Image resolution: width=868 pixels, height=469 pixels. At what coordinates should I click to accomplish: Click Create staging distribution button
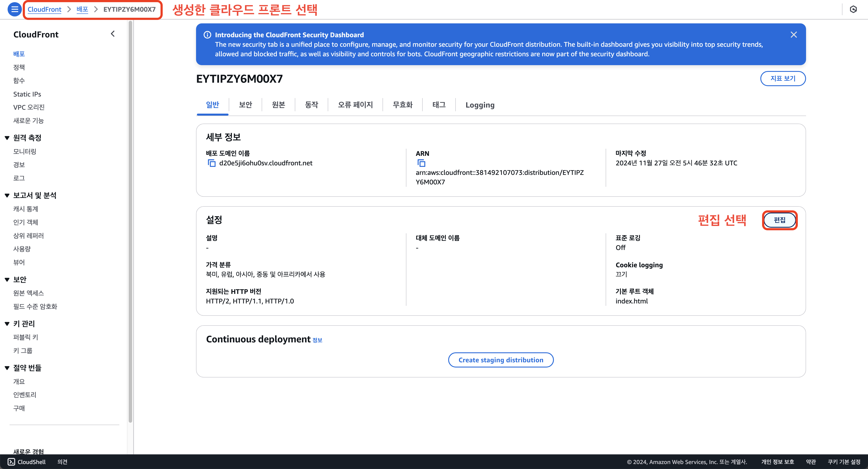click(501, 360)
